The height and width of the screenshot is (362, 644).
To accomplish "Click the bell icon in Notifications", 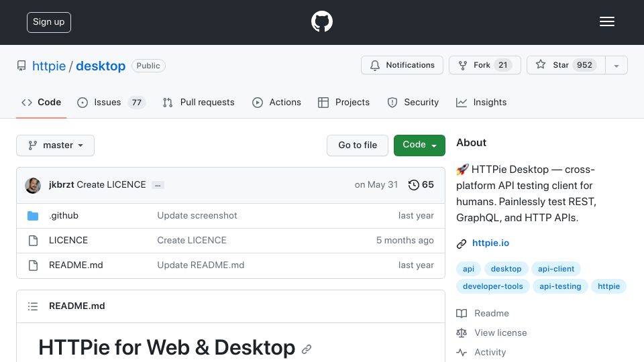I will [374, 65].
